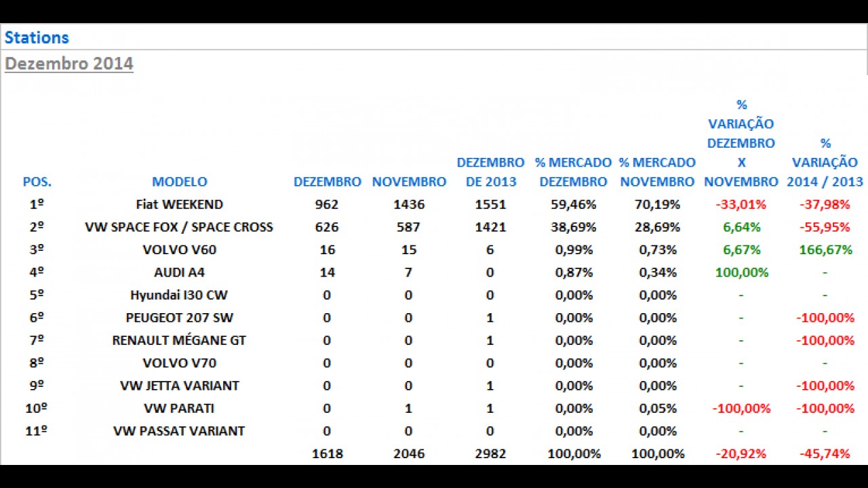The height and width of the screenshot is (488, 868).
Task: Select the "Dezembro 2014" heading
Action: [69, 64]
